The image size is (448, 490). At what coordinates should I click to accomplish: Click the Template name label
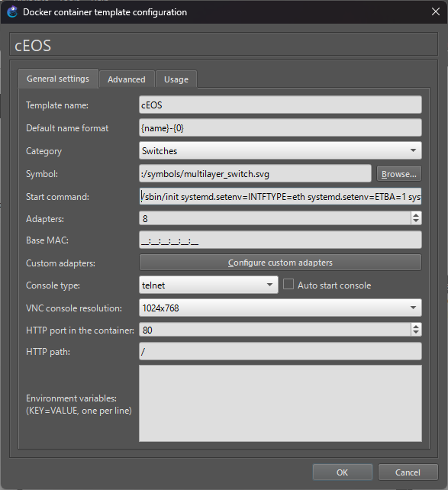click(x=57, y=105)
